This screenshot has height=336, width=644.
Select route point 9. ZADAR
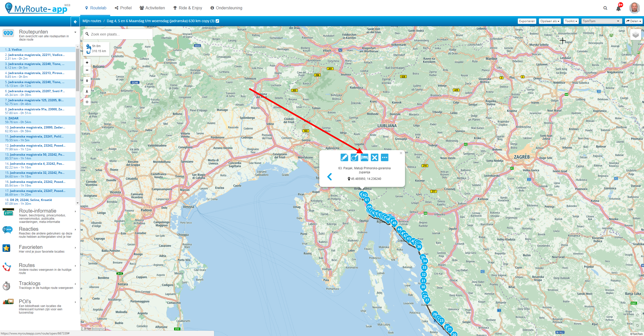[13, 118]
